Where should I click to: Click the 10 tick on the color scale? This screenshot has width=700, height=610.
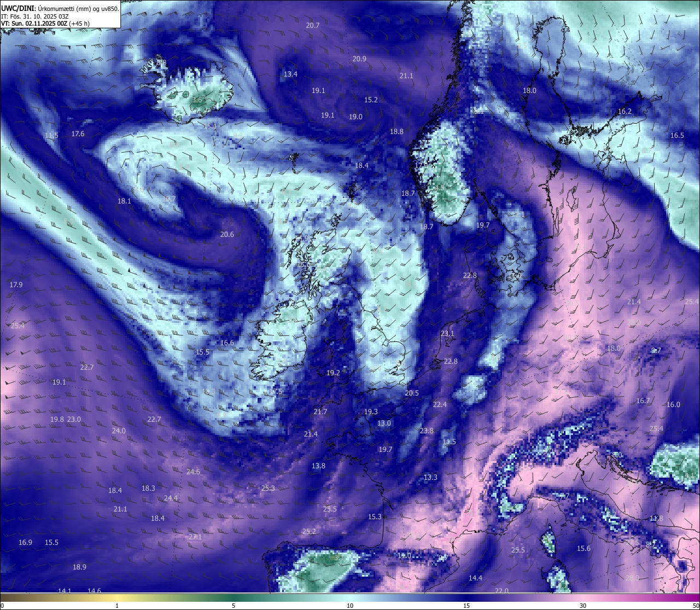pyautogui.click(x=350, y=606)
